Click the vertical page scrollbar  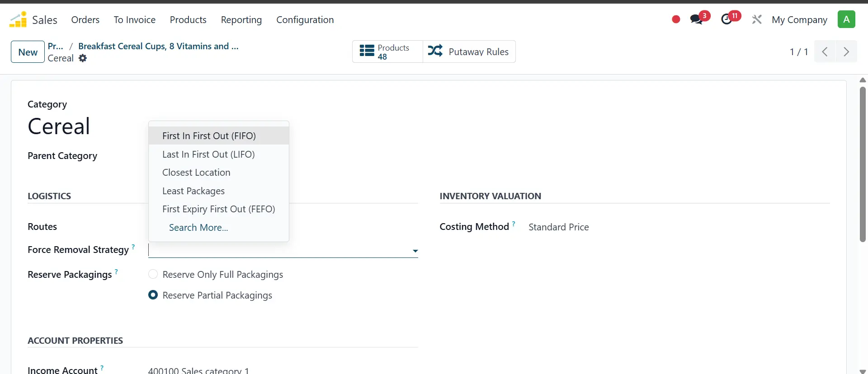[863, 165]
